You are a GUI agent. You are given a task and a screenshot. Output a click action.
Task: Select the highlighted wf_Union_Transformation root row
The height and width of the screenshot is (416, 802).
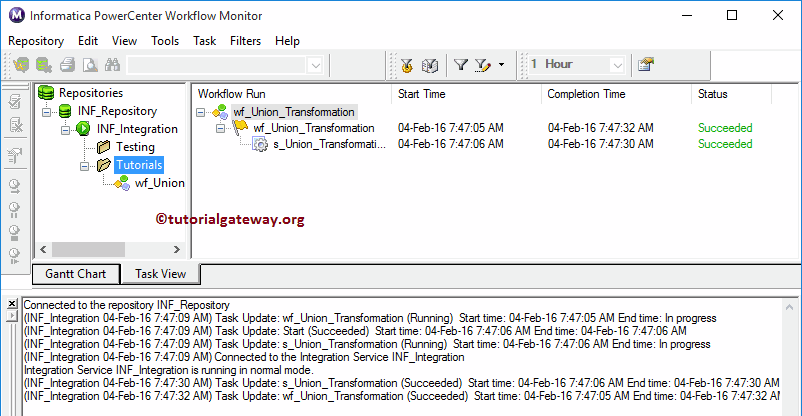pyautogui.click(x=294, y=112)
